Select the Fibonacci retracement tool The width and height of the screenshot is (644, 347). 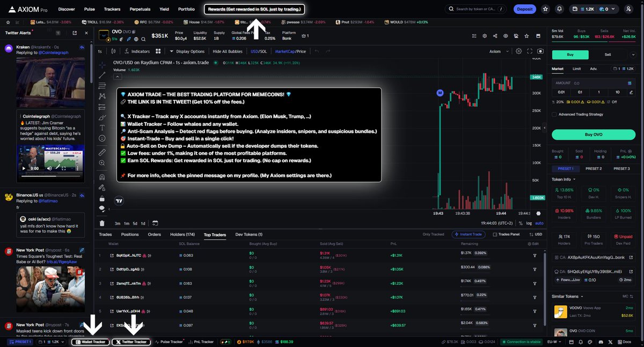tap(102, 86)
